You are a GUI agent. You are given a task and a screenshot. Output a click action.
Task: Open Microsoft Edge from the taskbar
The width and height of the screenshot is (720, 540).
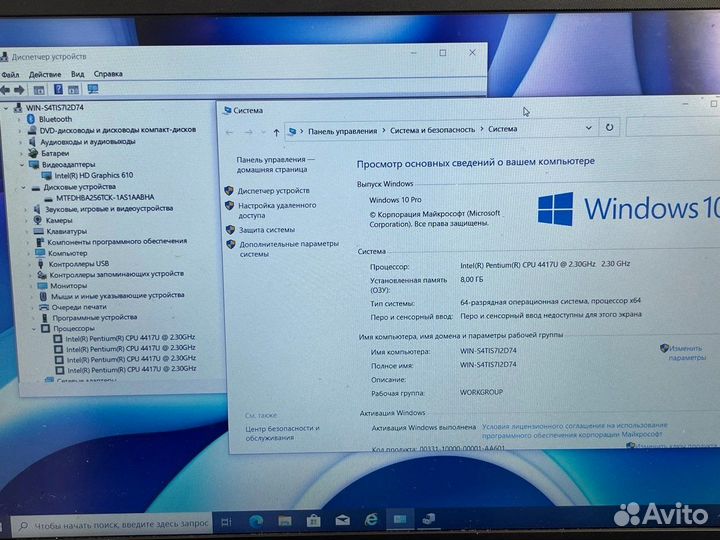point(256,521)
